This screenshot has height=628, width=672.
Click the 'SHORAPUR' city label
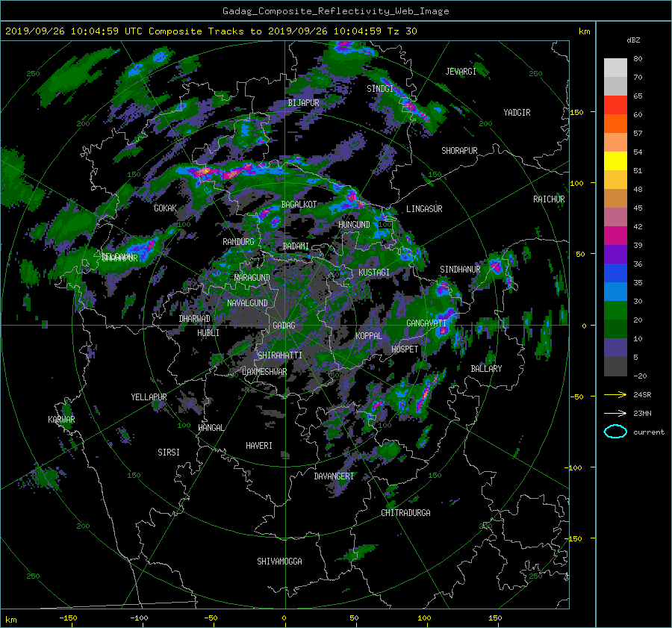click(x=459, y=151)
